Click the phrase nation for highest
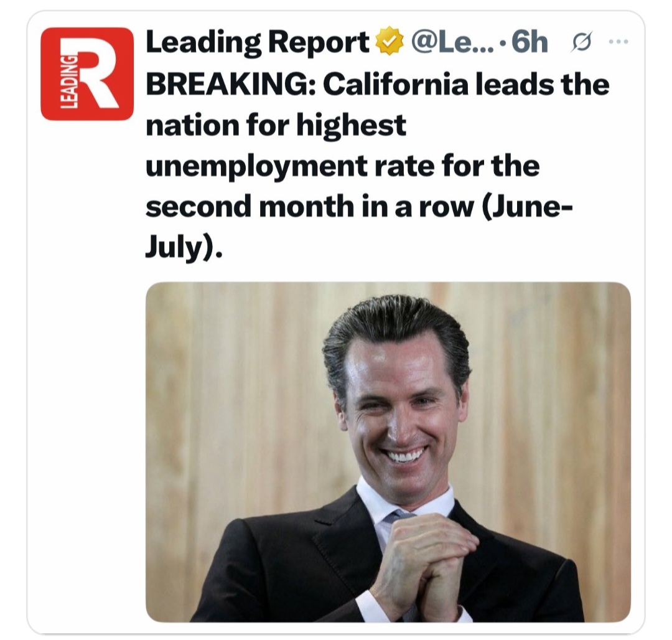672x640 pixels. pyautogui.click(x=276, y=125)
